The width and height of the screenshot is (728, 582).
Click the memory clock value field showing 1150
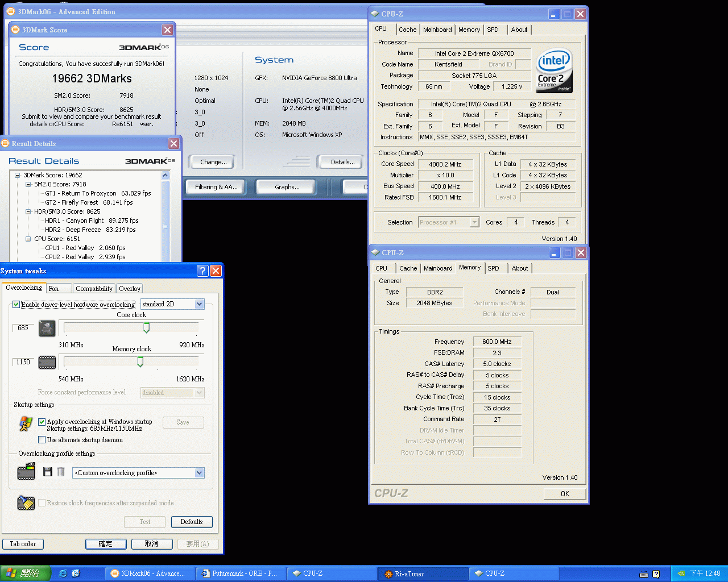click(23, 362)
